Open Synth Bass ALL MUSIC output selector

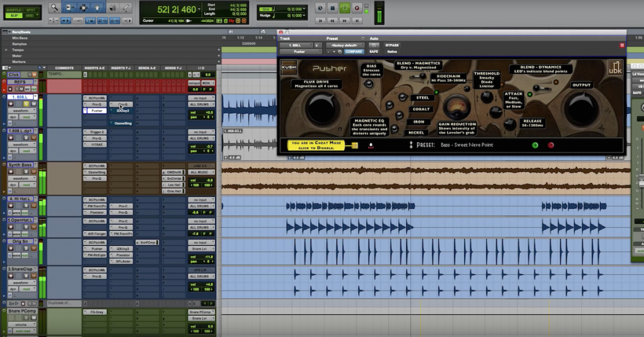pos(201,172)
